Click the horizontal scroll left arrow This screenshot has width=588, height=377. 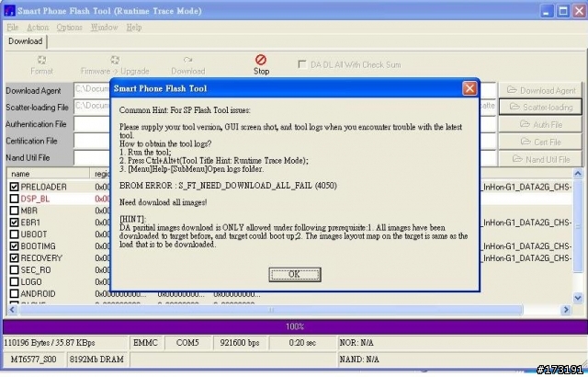point(12,310)
